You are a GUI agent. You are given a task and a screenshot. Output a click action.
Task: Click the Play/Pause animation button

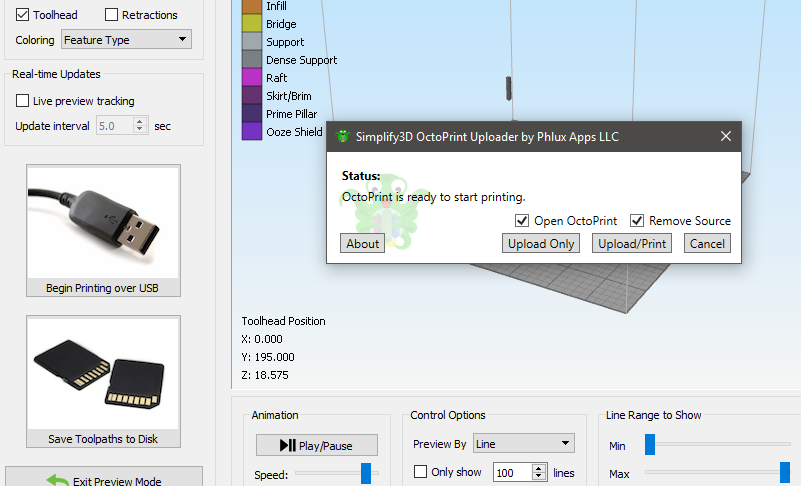click(x=317, y=445)
